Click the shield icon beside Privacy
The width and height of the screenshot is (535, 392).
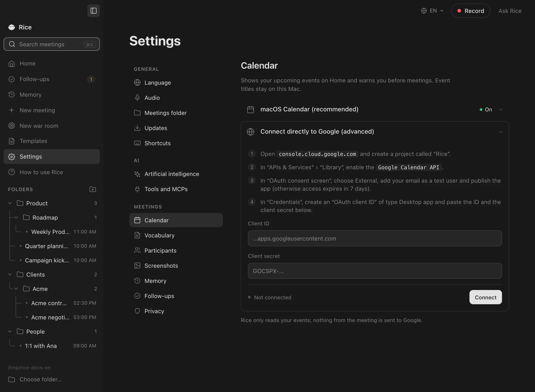click(x=137, y=311)
